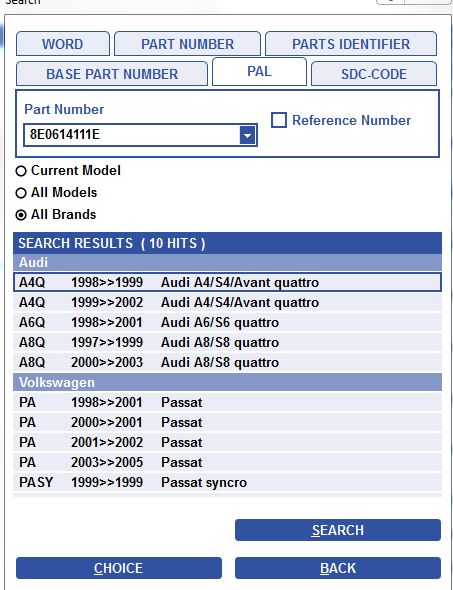This screenshot has width=453, height=590.
Task: Switch to the WORD search tab
Action: tap(63, 44)
